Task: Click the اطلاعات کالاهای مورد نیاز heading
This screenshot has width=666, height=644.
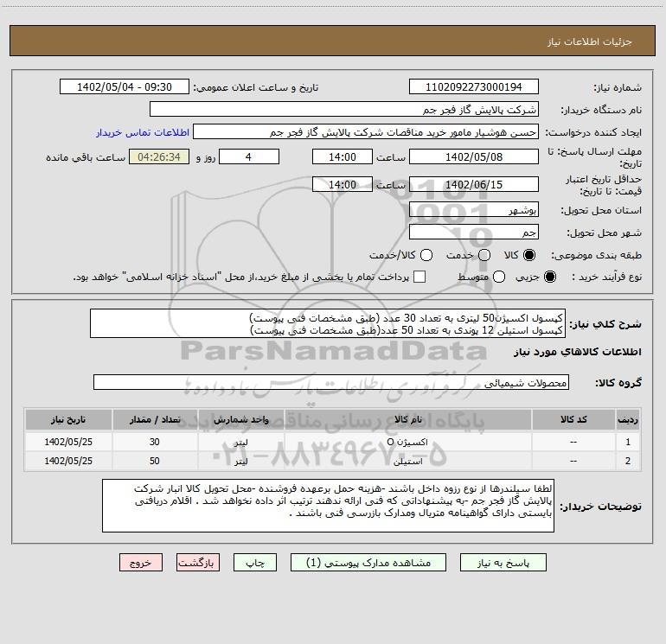Action: [x=578, y=352]
